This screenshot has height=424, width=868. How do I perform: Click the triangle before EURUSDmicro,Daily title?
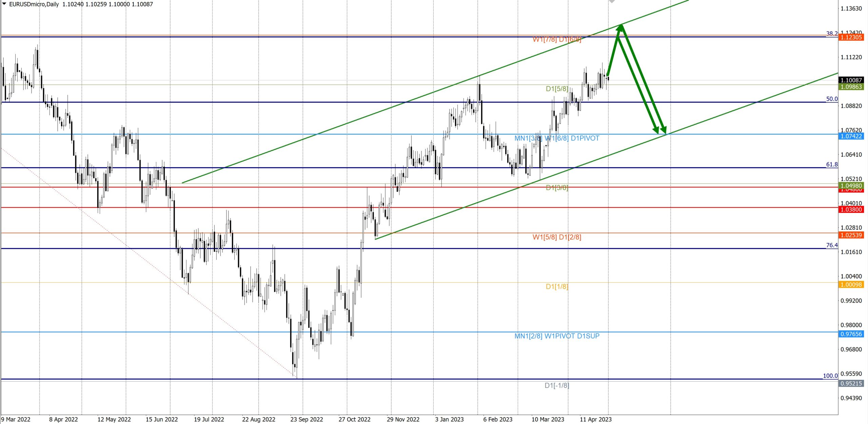point(4,4)
